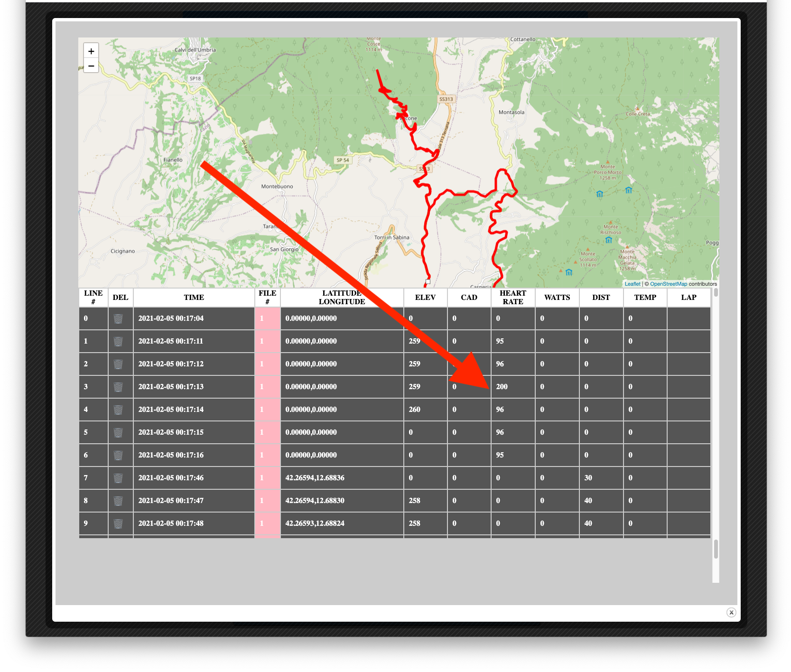This screenshot has height=672, width=791.
Task: Click the Torri in Sabina map label
Action: 392,237
